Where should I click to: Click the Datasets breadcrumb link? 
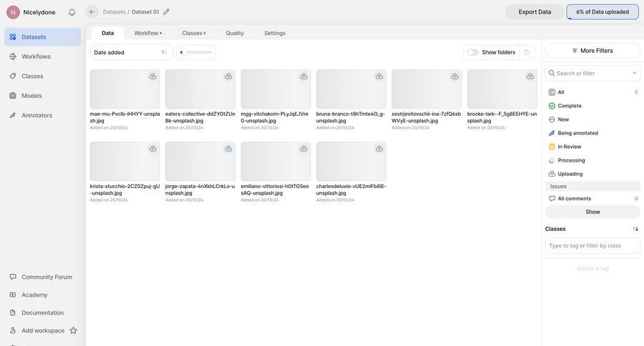pos(114,12)
